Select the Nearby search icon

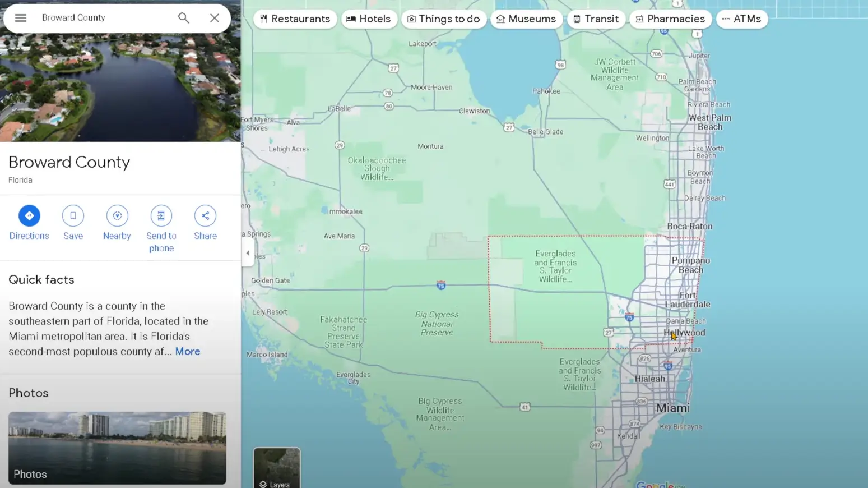click(x=117, y=215)
